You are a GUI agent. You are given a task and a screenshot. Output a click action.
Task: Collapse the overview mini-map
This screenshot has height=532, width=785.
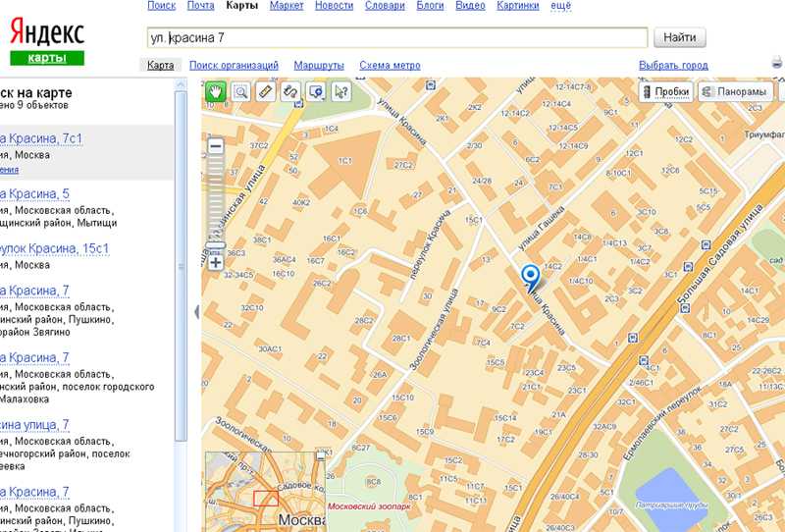point(321,455)
